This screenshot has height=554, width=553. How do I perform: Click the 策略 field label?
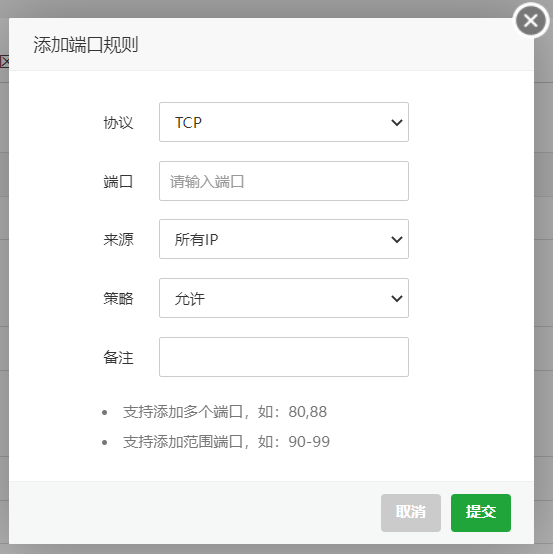[x=118, y=299]
